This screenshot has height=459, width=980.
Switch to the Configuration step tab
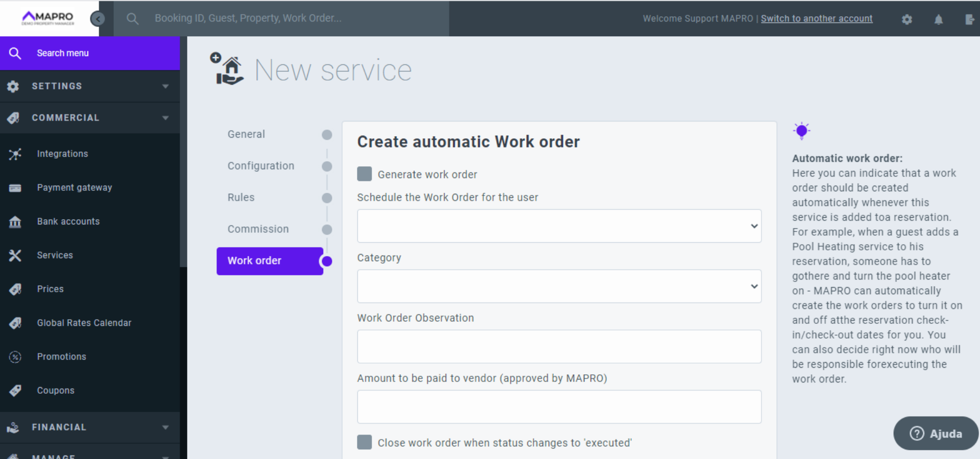coord(261,166)
